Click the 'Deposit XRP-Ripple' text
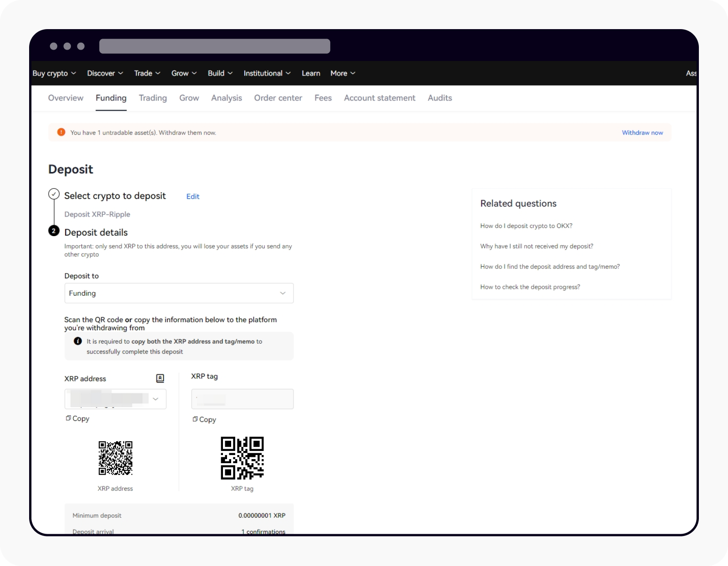This screenshot has width=728, height=566. coord(97,214)
